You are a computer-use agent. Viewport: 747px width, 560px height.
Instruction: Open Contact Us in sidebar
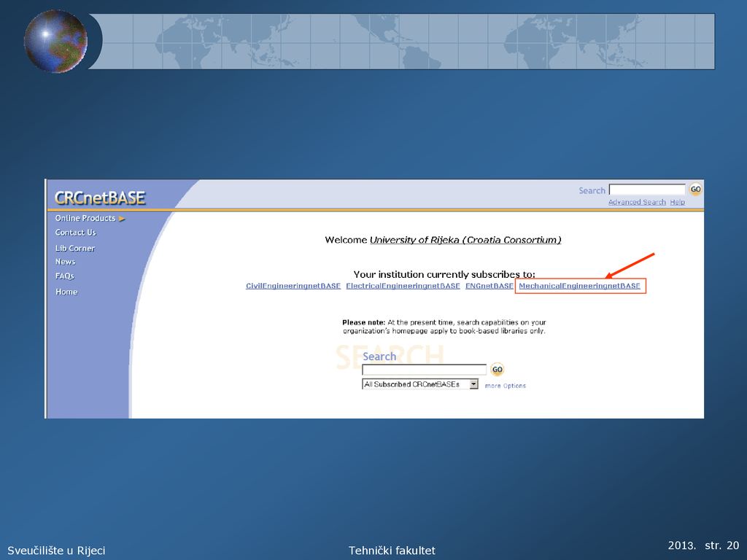tap(75, 233)
